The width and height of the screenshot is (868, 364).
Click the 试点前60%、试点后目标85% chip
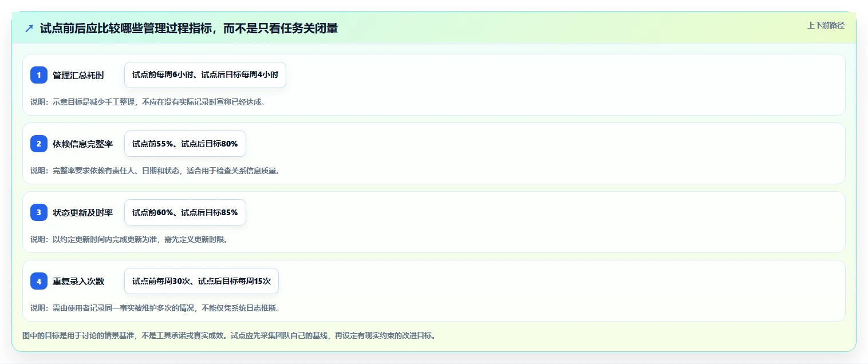185,212
